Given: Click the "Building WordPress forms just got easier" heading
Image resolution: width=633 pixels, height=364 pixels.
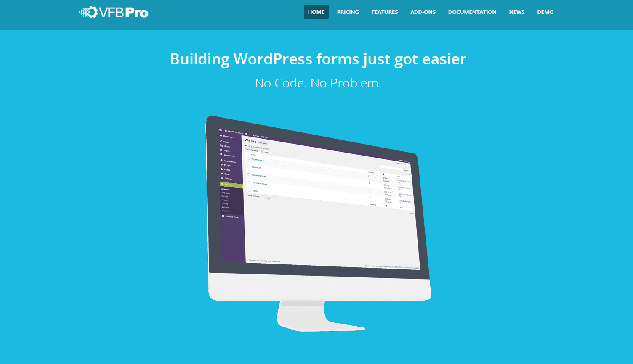Looking at the screenshot, I should click(318, 59).
